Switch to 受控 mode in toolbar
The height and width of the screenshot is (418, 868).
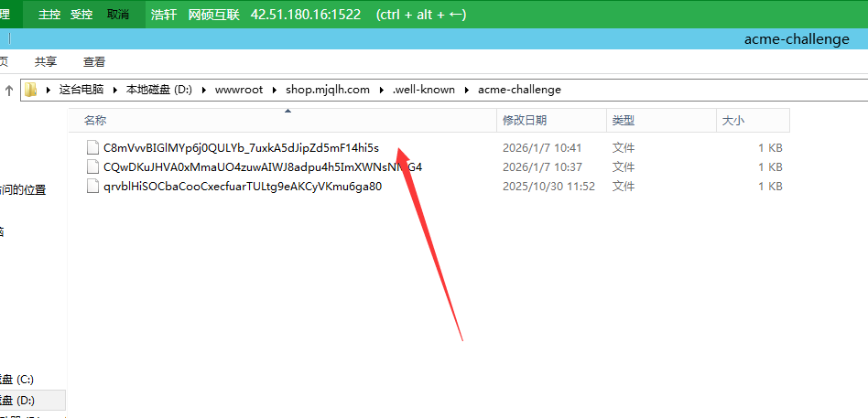(81, 15)
